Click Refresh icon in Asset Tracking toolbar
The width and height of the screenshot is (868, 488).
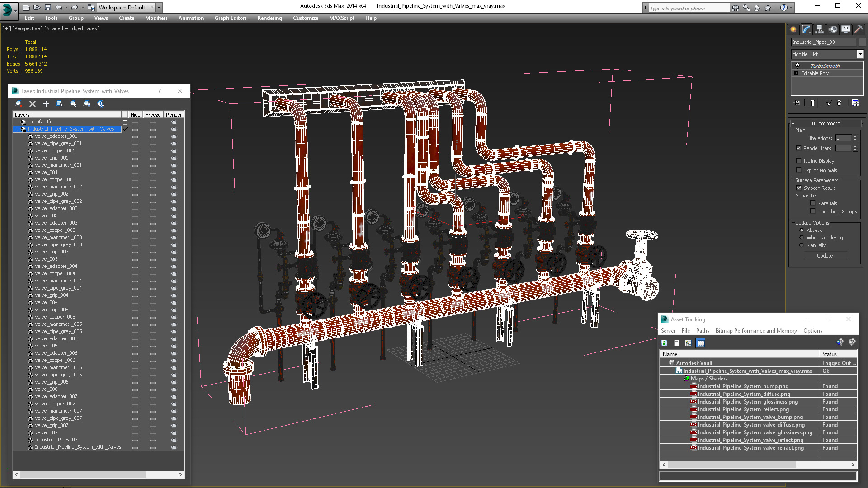click(665, 343)
